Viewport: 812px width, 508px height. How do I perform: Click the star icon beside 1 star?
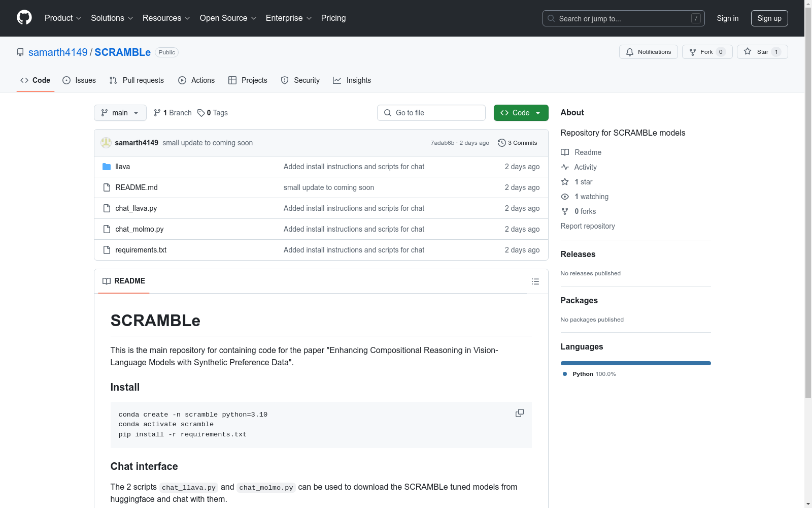pos(565,182)
